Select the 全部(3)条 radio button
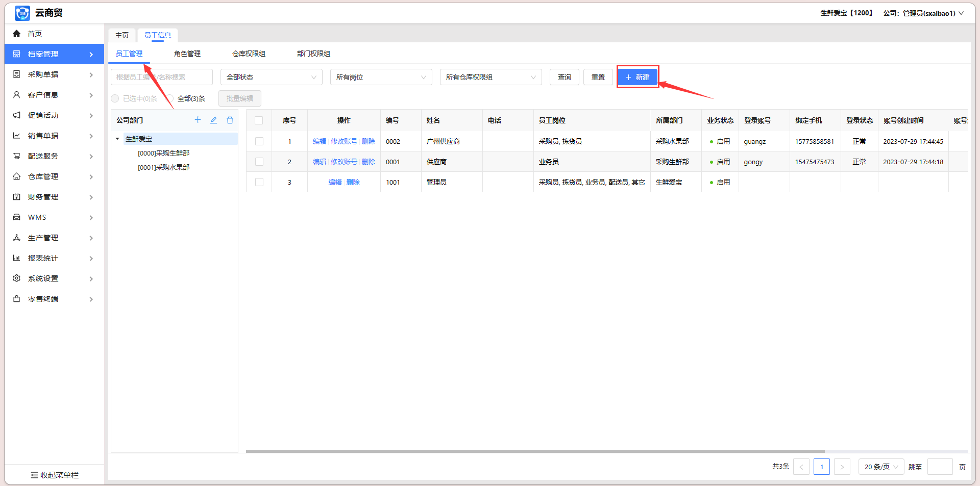Image resolution: width=980 pixels, height=486 pixels. pyautogui.click(x=170, y=98)
